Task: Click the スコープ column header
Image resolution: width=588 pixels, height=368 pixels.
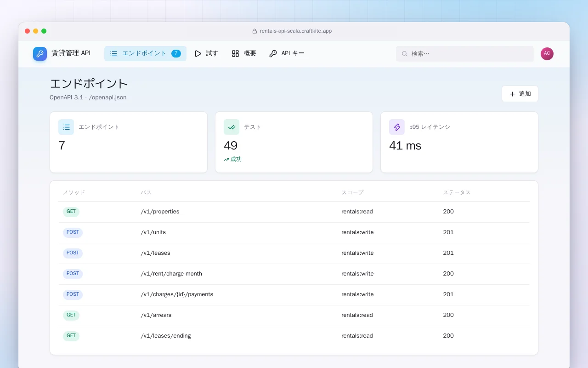Action: (352, 192)
